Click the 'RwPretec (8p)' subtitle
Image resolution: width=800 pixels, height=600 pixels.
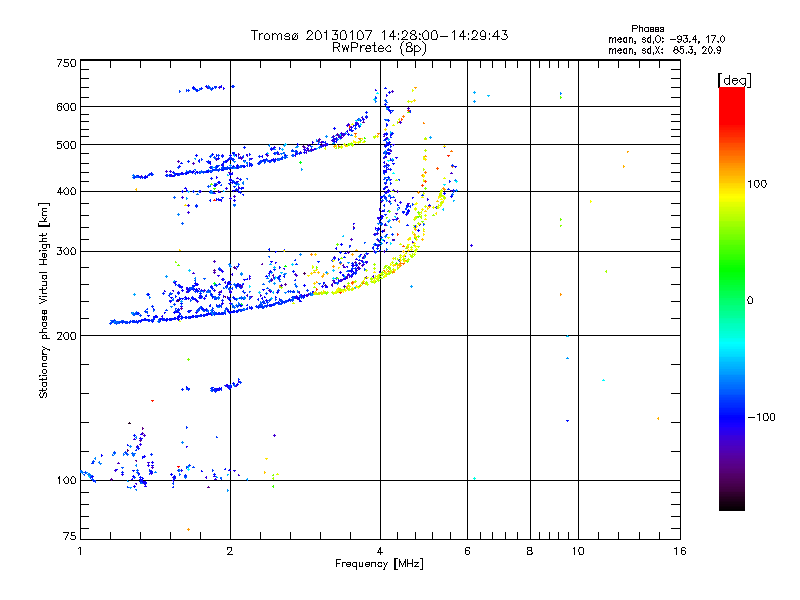379,48
